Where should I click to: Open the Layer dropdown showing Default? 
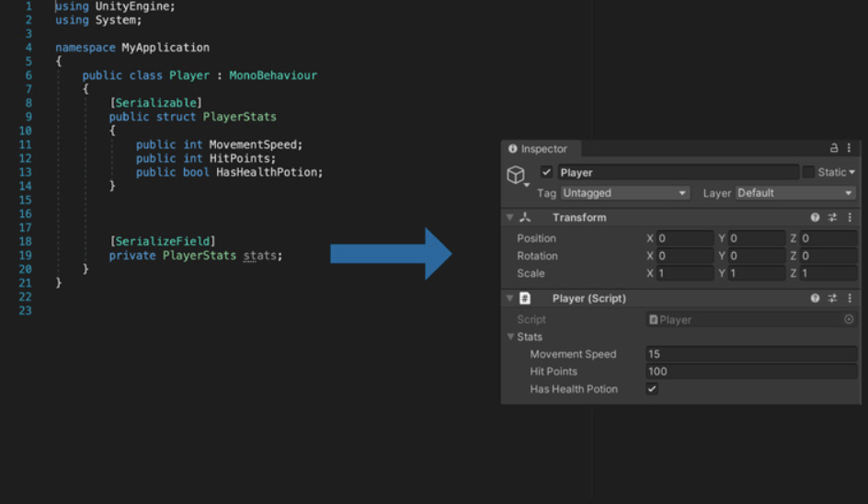coord(794,193)
